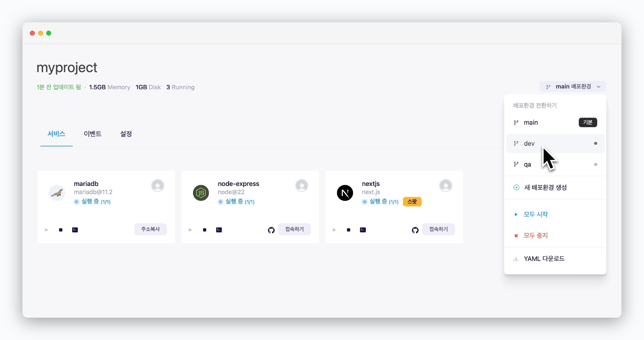Switch to the dev environment

[529, 143]
